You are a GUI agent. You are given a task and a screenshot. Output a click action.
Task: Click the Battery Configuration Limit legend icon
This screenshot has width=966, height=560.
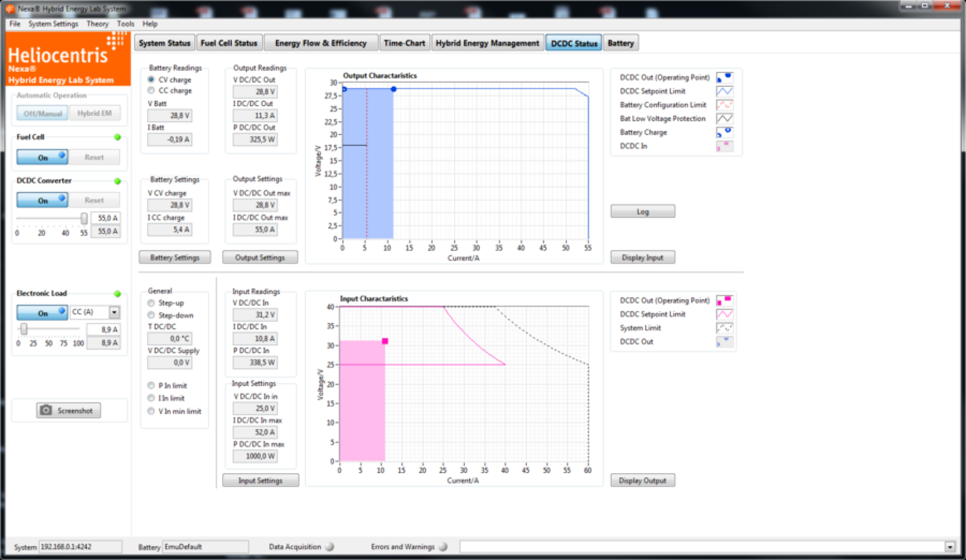(x=724, y=105)
